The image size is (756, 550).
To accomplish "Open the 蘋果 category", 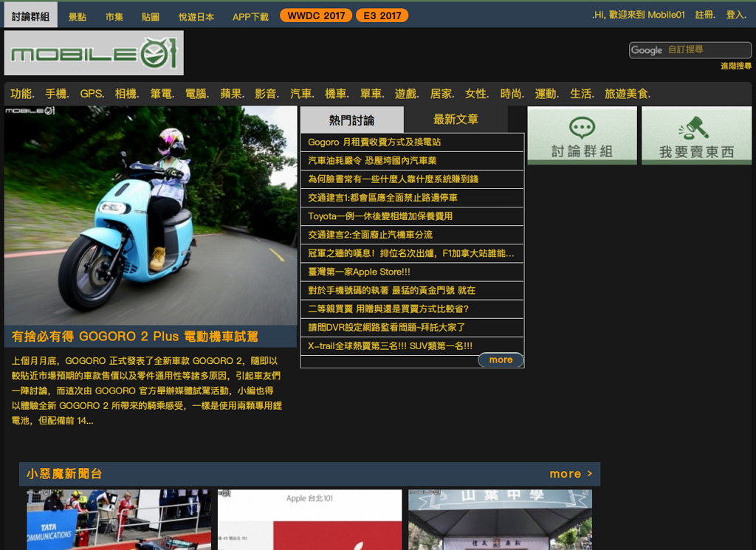I will [233, 94].
